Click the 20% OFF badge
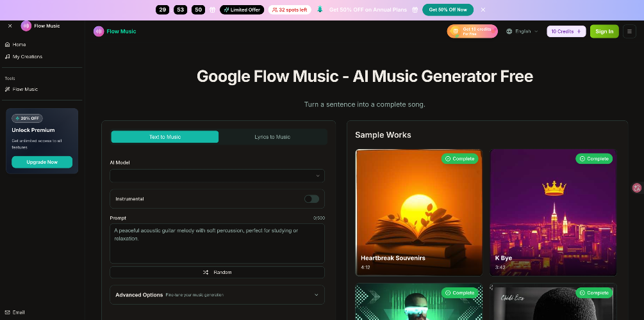The width and height of the screenshot is (644, 320). pyautogui.click(x=27, y=118)
